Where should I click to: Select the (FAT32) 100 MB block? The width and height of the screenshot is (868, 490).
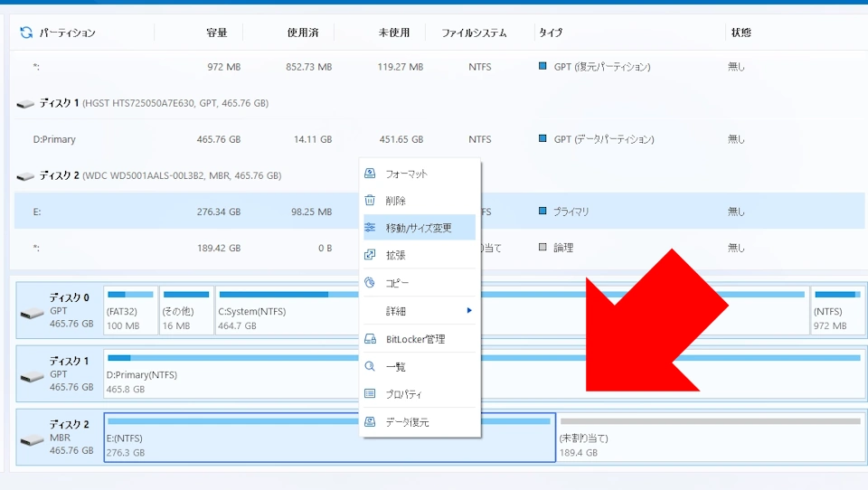[x=130, y=310]
